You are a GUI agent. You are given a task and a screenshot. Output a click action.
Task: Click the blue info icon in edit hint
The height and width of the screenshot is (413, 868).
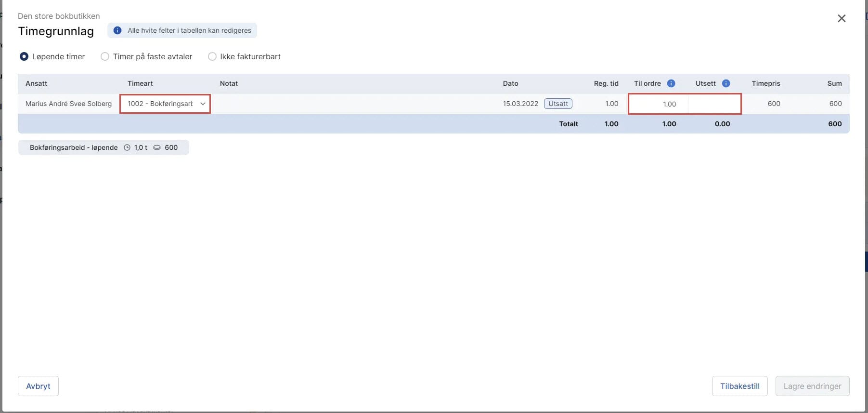click(x=117, y=30)
